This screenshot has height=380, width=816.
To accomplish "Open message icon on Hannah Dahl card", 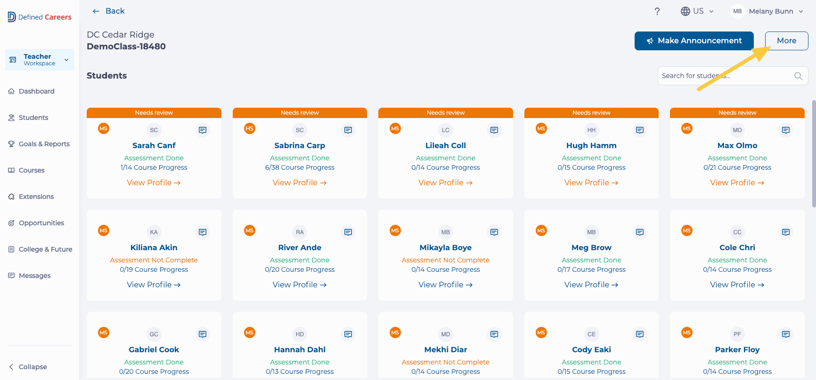I will tap(348, 334).
